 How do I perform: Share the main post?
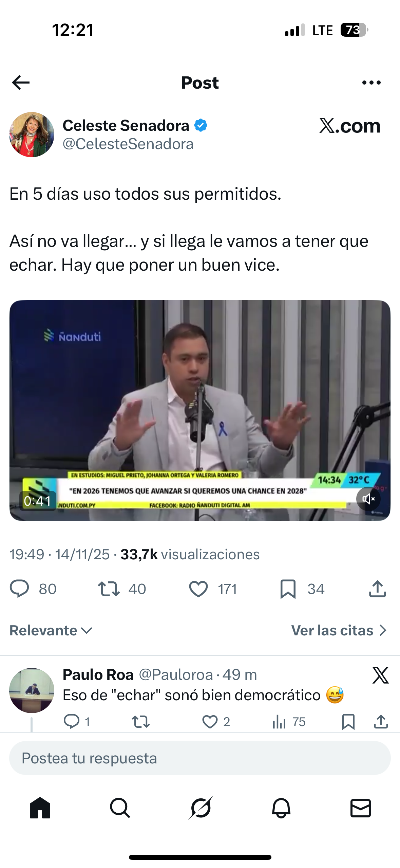377,589
